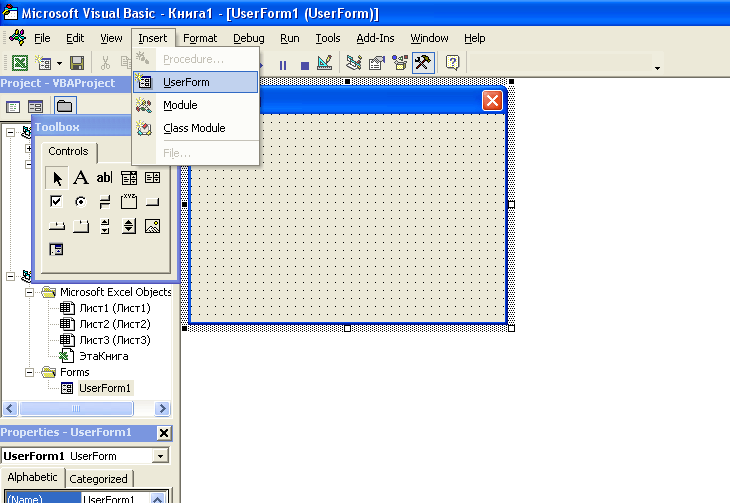Open the View menu

(111, 38)
